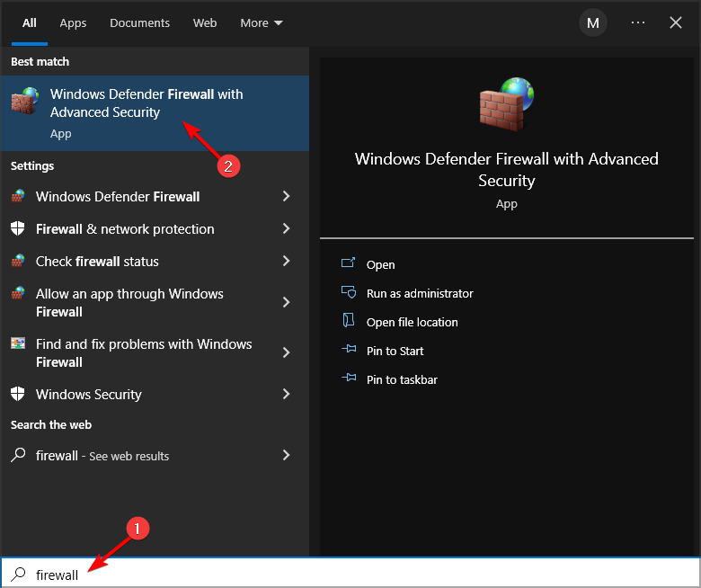Image resolution: width=701 pixels, height=588 pixels.
Task: Open Windows Defender Firewall with Advanced Security result
Action: [155, 113]
